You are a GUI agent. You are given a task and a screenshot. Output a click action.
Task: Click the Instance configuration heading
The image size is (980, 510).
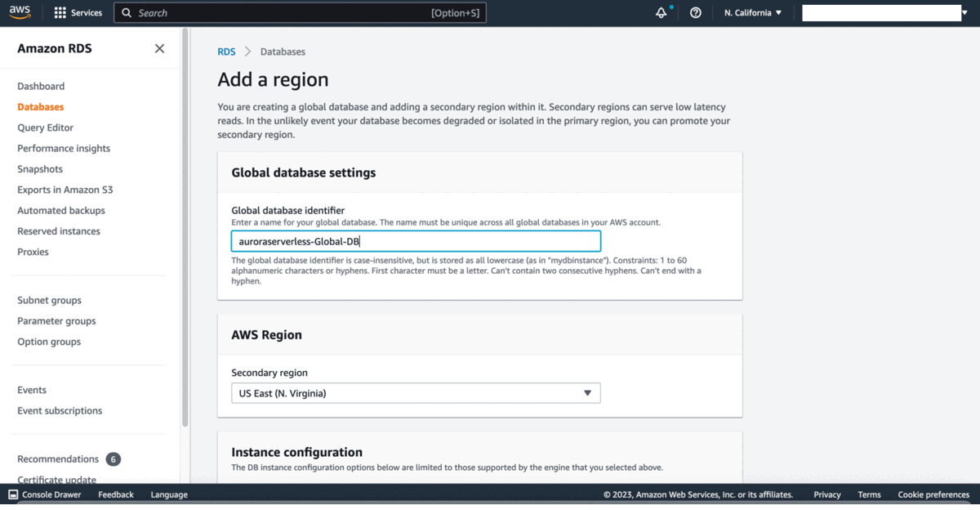[297, 452]
